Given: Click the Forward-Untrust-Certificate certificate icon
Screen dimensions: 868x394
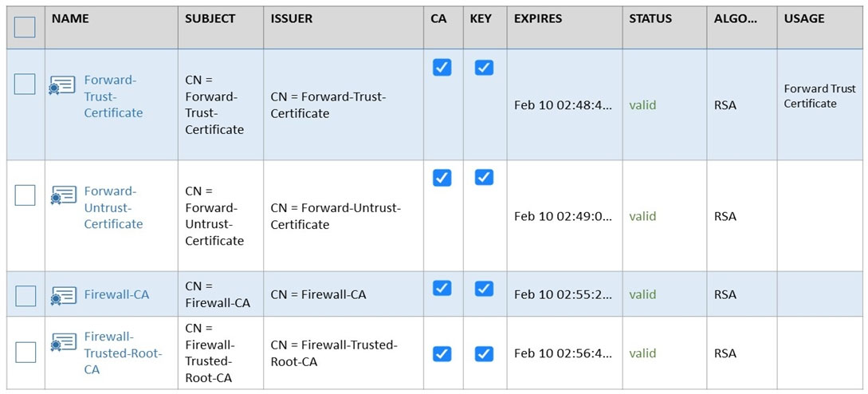Looking at the screenshot, I should tap(63, 195).
